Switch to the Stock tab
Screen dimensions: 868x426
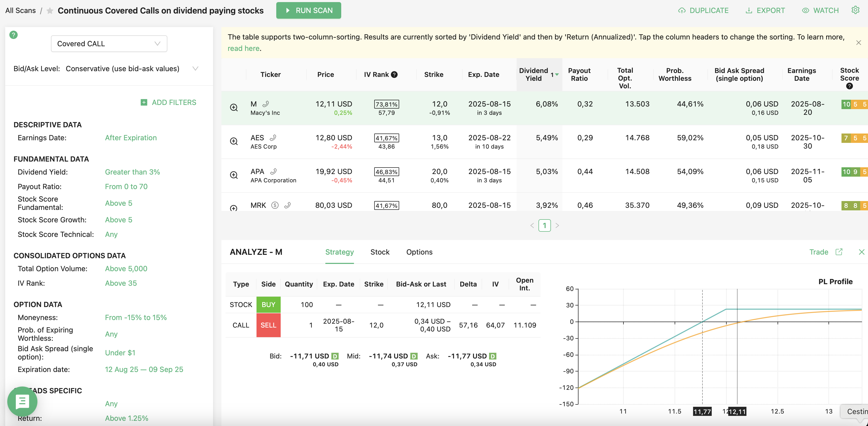coord(380,252)
